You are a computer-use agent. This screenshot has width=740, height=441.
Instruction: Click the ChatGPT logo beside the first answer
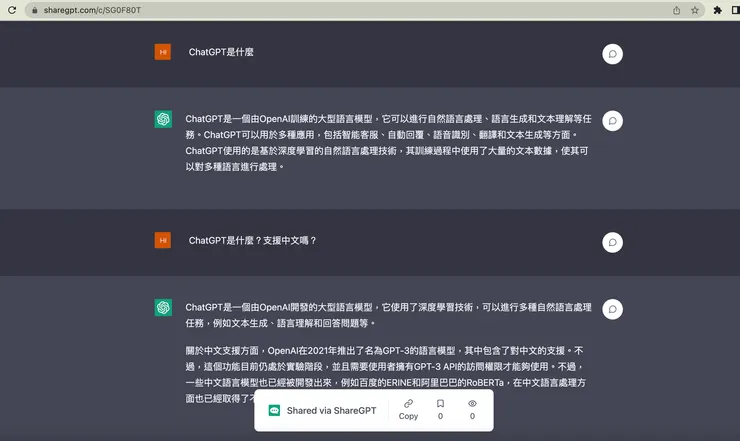click(163, 119)
